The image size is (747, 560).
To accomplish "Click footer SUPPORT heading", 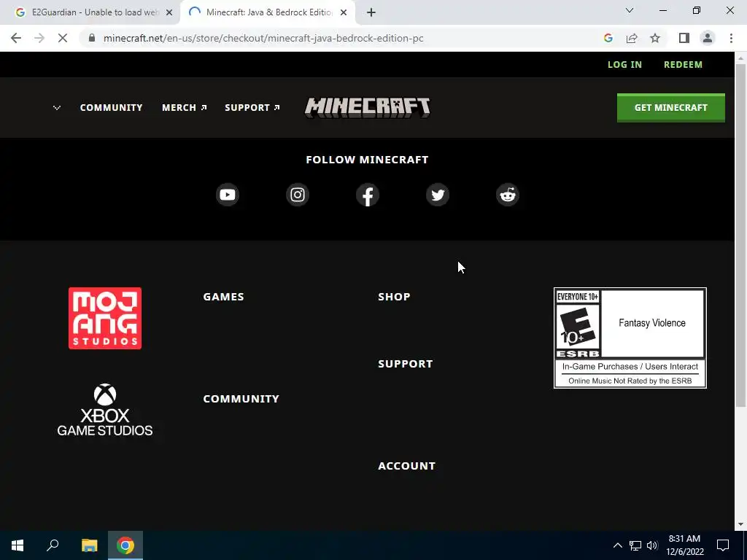I will (x=406, y=364).
